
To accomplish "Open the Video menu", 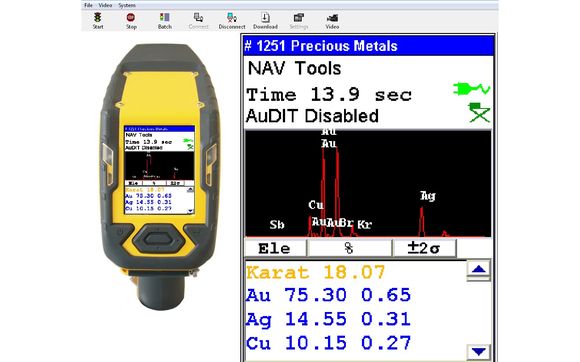I will point(105,5).
